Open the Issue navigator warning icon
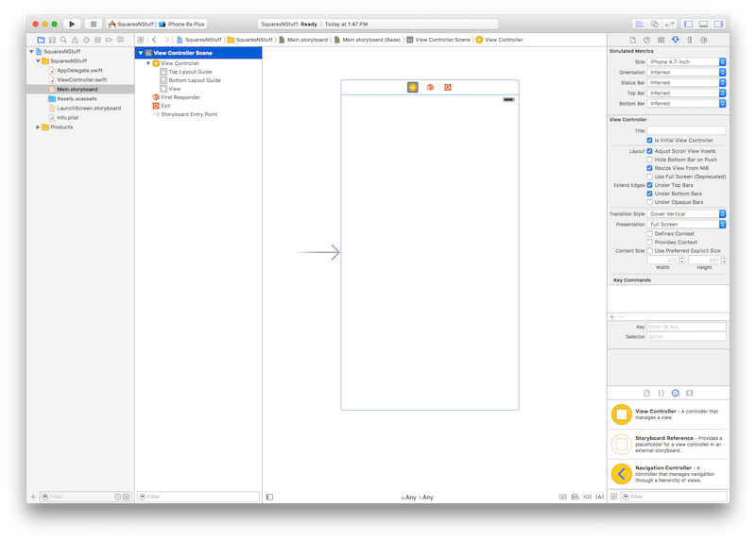The image size is (756, 541). coord(75,40)
